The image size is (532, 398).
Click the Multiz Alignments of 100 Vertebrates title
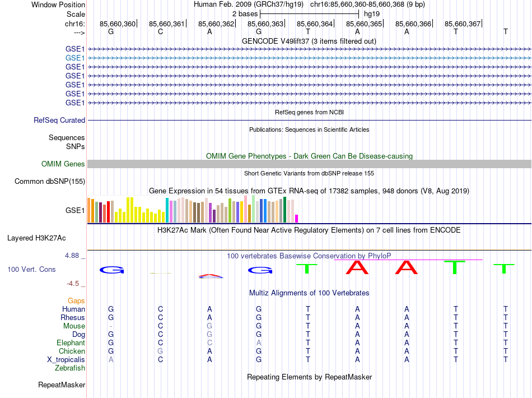pyautogui.click(x=309, y=293)
